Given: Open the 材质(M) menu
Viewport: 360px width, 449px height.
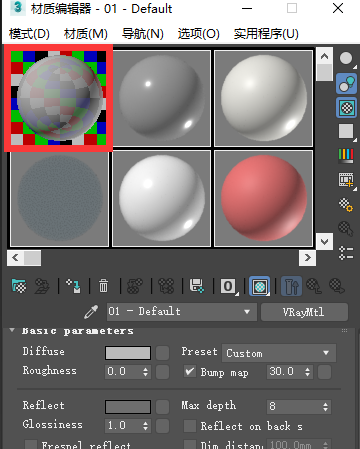Looking at the screenshot, I should tap(86, 34).
